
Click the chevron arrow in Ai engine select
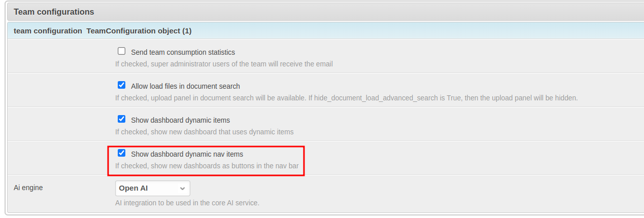point(182,189)
